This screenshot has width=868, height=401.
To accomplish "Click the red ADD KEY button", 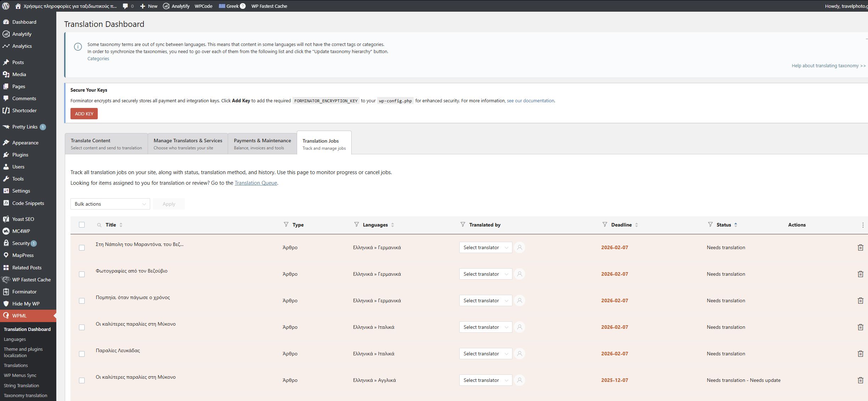I will click(84, 114).
